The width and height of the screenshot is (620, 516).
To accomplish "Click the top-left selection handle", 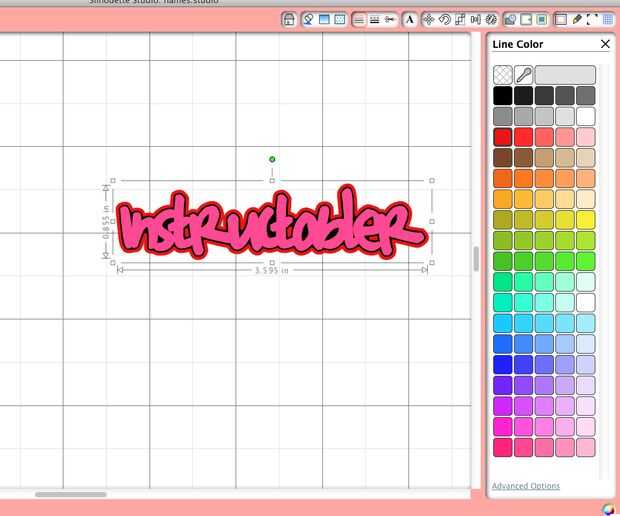I will (x=113, y=181).
